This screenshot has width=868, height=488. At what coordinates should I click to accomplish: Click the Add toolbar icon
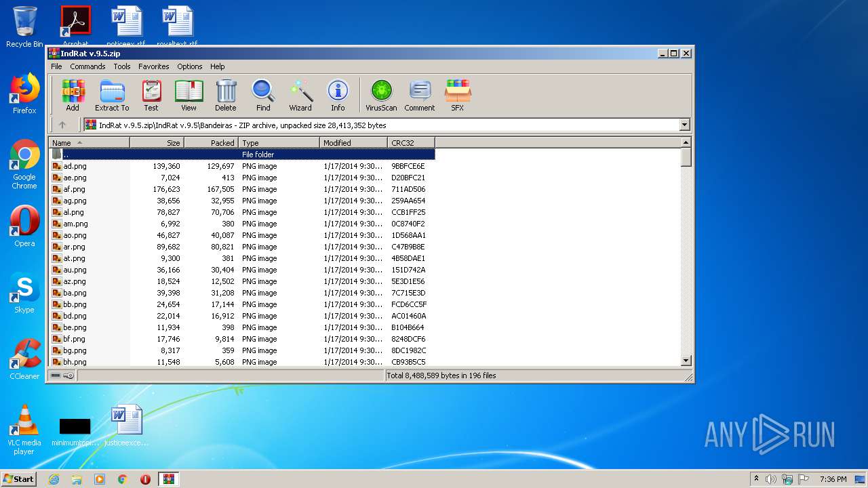(x=73, y=96)
